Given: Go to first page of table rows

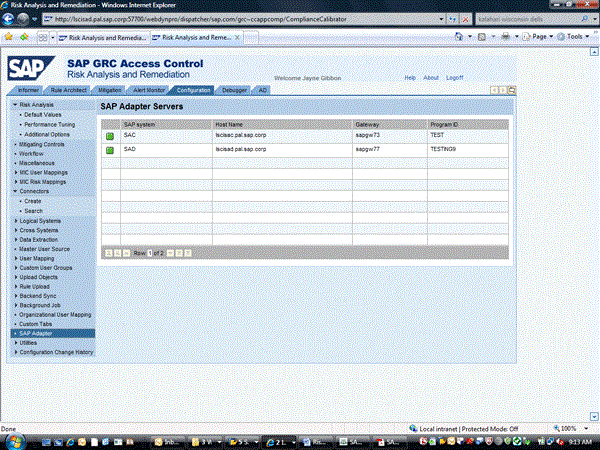Looking at the screenshot, I should (x=108, y=253).
